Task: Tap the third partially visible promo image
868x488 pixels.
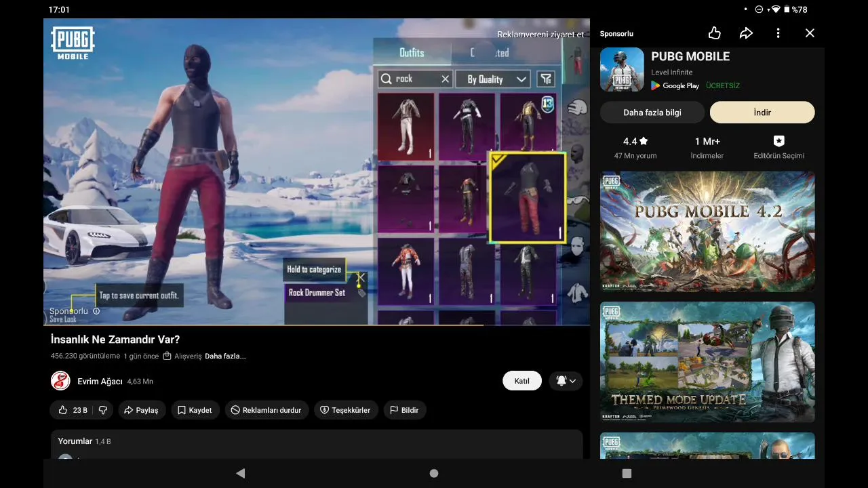Action: pos(707,445)
